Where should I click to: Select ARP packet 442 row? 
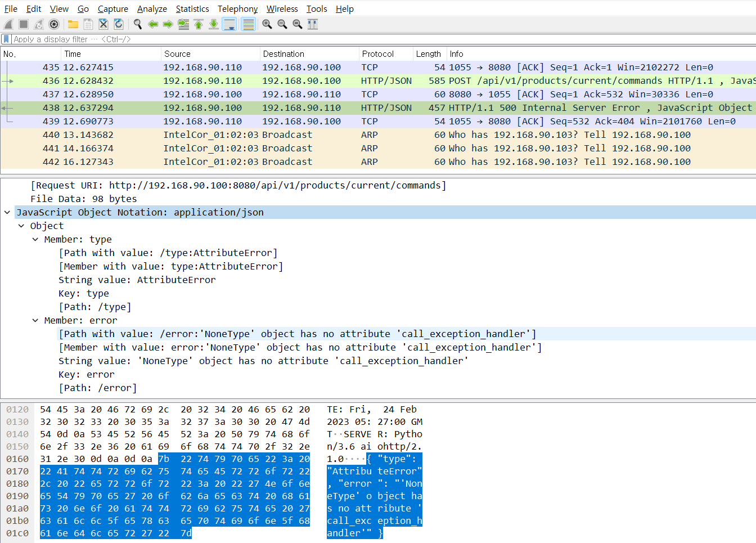(x=378, y=162)
